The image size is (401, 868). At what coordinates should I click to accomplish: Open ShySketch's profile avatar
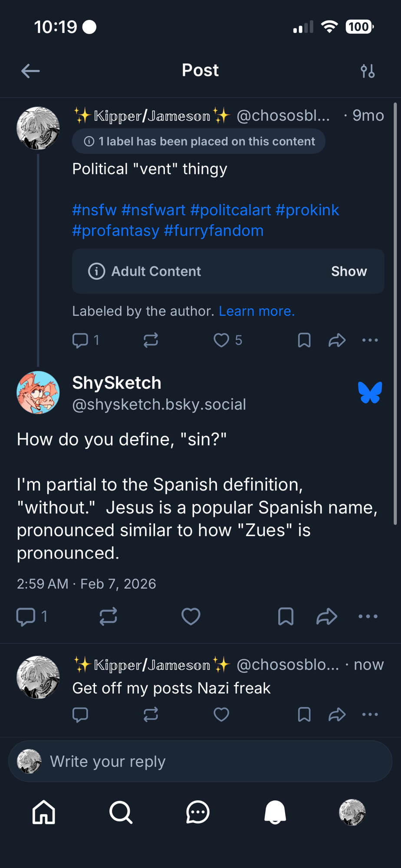[38, 392]
